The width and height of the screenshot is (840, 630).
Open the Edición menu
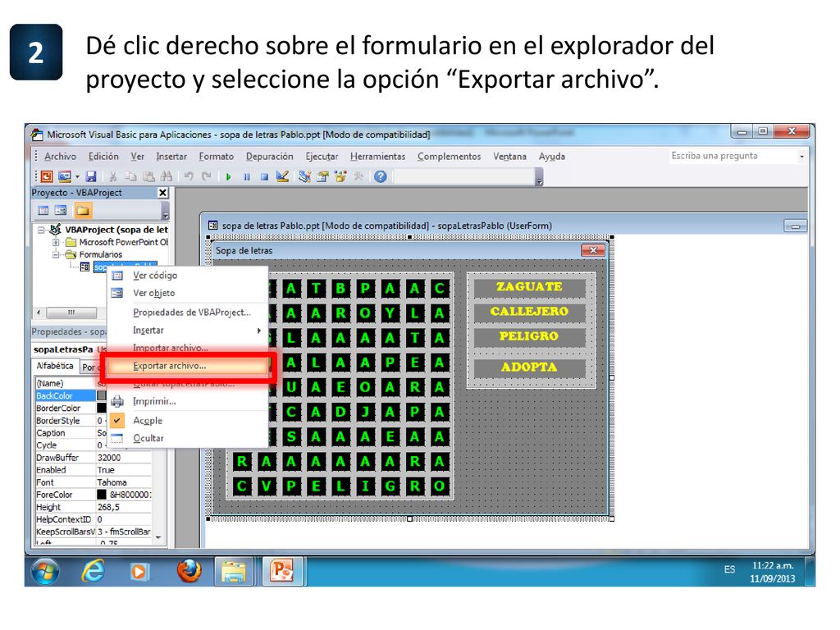(x=103, y=157)
